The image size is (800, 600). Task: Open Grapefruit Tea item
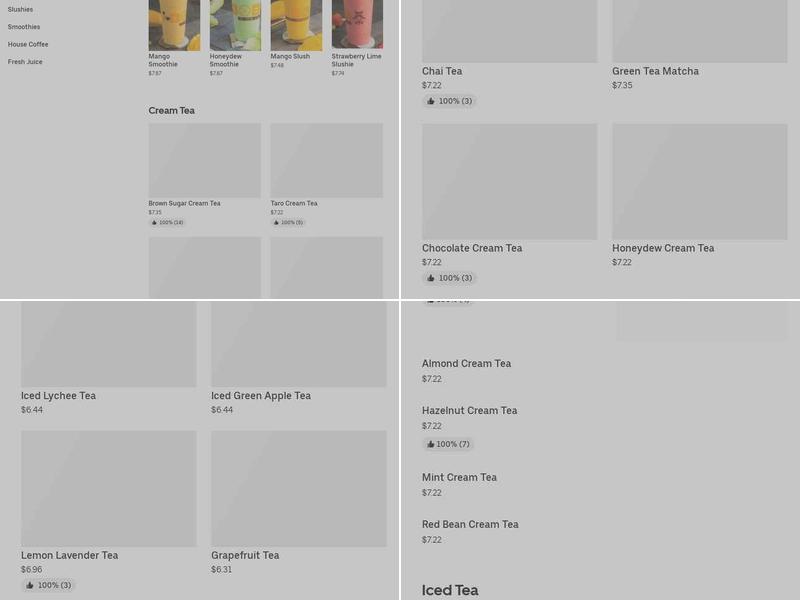(x=298, y=503)
